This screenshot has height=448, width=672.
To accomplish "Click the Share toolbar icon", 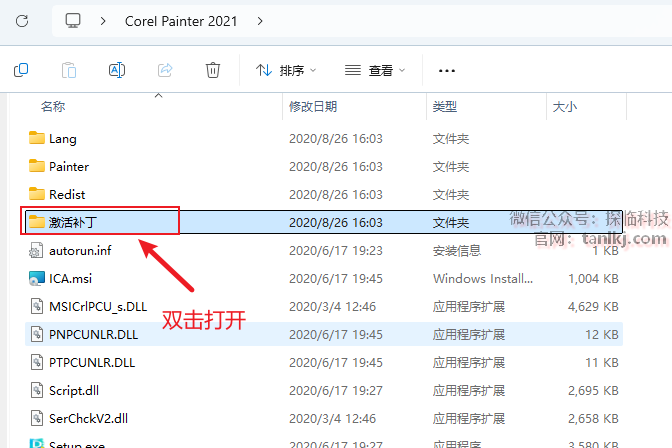I will [165, 70].
